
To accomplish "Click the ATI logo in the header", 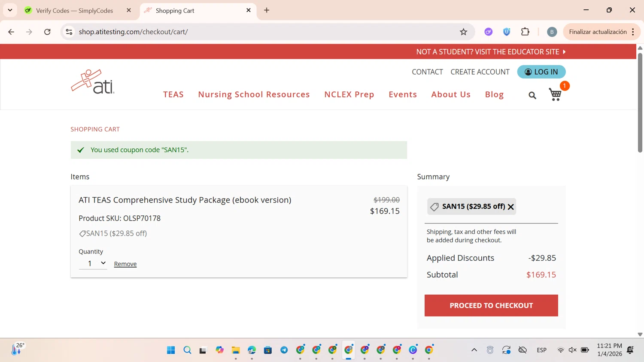I will tap(93, 81).
